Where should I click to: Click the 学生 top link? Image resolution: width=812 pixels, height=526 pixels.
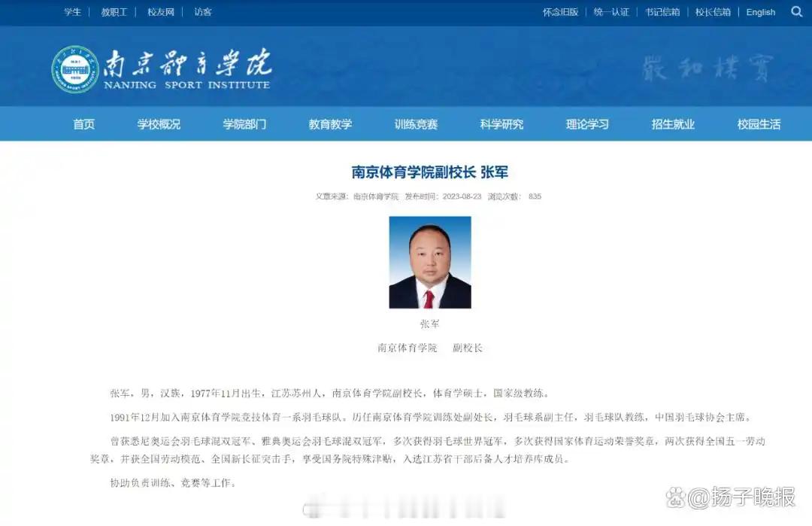coord(72,12)
